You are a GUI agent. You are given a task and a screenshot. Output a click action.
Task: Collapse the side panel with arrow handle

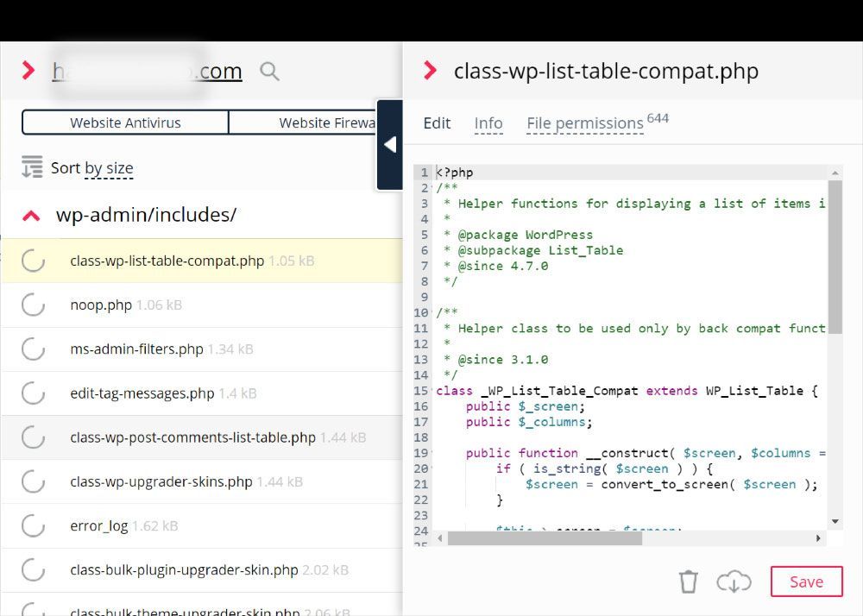coord(390,145)
